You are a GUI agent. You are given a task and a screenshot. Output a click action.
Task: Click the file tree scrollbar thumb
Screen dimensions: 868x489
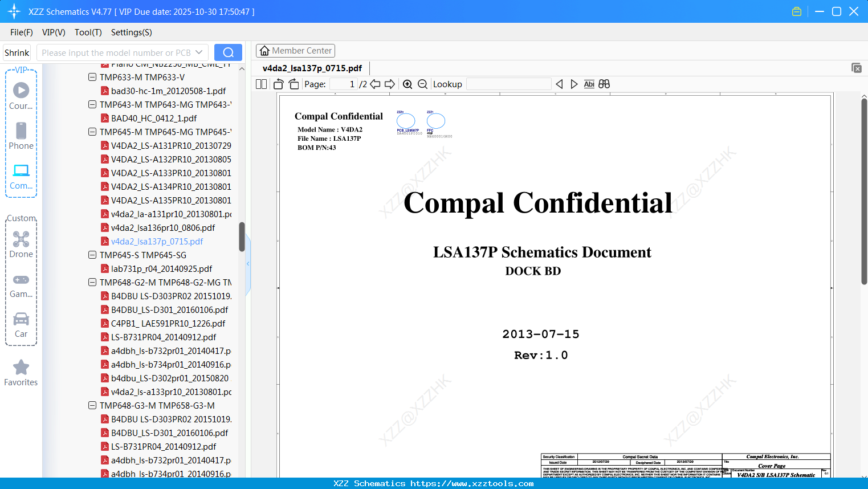click(x=242, y=237)
